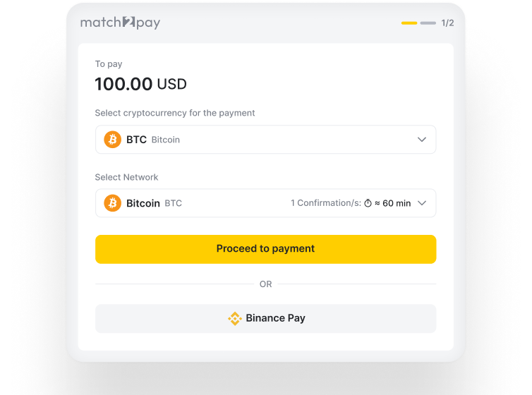
Task: Click the stopwatch icon beside 60 min
Action: (368, 203)
